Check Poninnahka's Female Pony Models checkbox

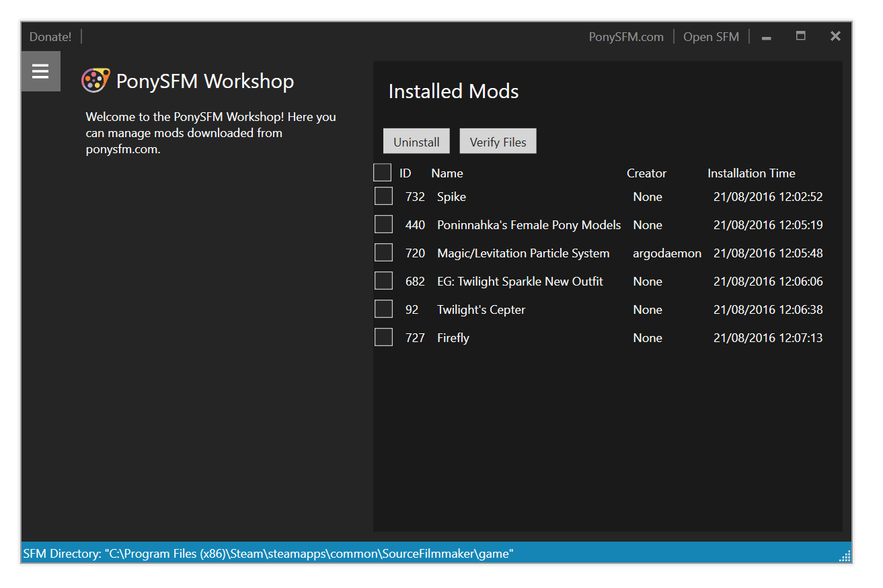point(383,224)
